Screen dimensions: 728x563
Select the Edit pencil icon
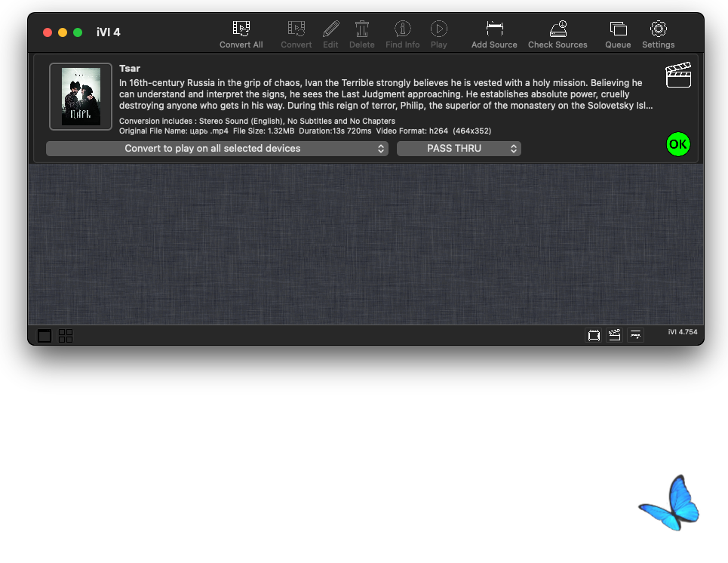330,29
